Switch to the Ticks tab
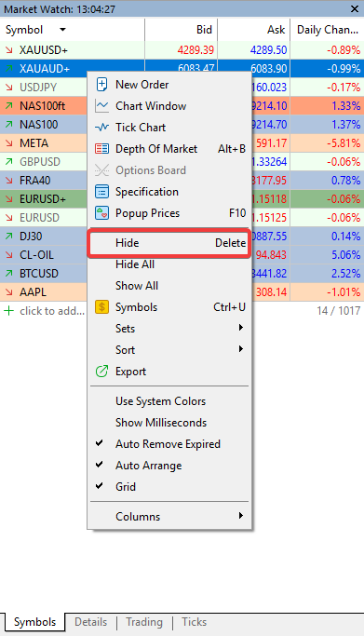Image resolution: width=364 pixels, height=636 pixels. click(195, 622)
